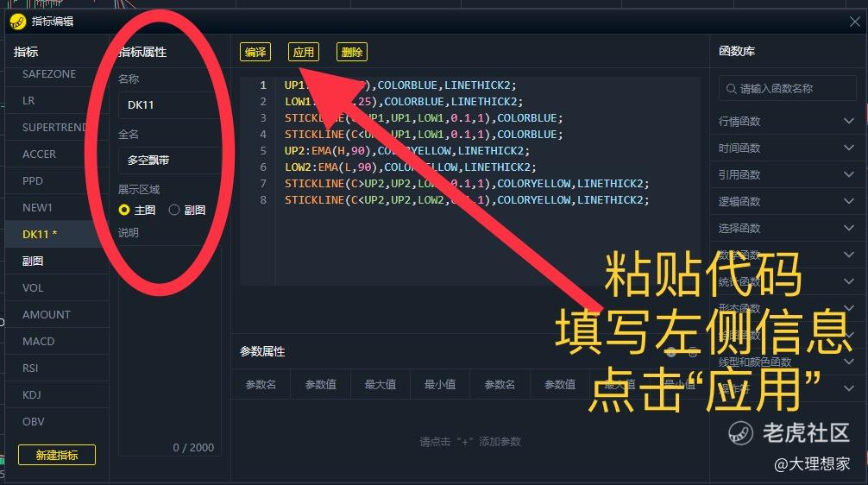The width and height of the screenshot is (868, 485).
Task: Click the Tiger logo icon in title bar
Action: (18, 22)
